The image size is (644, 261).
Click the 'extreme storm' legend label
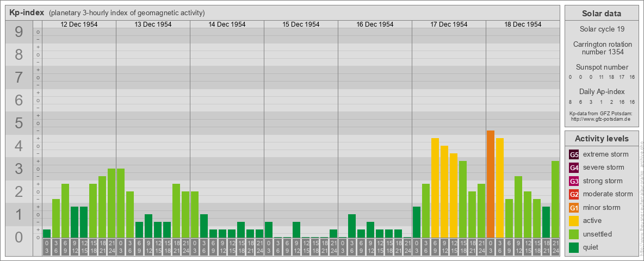click(x=606, y=154)
